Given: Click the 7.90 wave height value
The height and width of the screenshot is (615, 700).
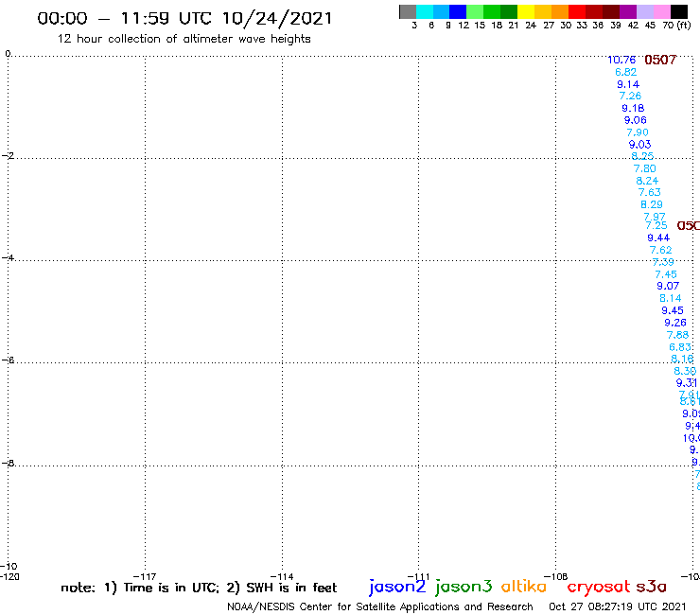Looking at the screenshot, I should click(637, 132).
